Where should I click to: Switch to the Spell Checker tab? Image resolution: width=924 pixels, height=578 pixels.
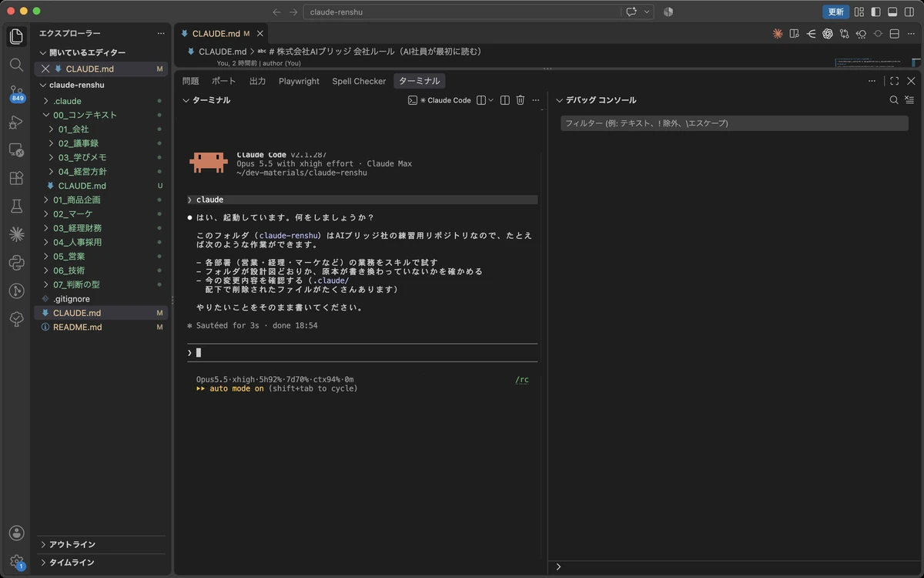pyautogui.click(x=359, y=81)
